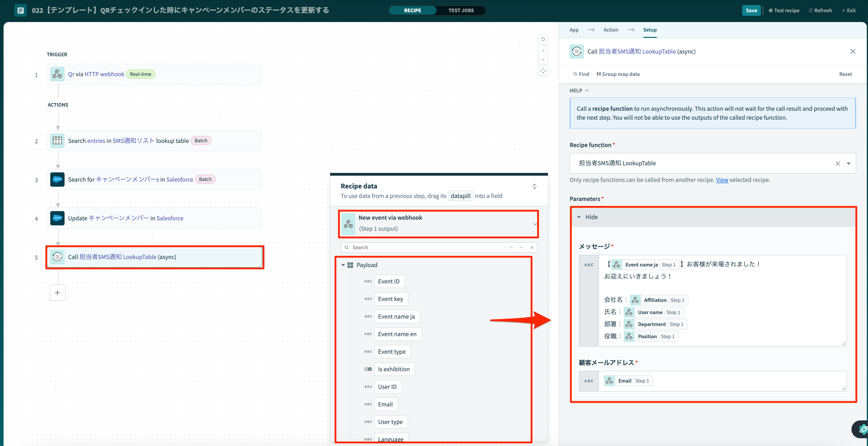This screenshot has height=446, width=868.
Task: Click the recipe function icon in setup header
Action: click(576, 51)
